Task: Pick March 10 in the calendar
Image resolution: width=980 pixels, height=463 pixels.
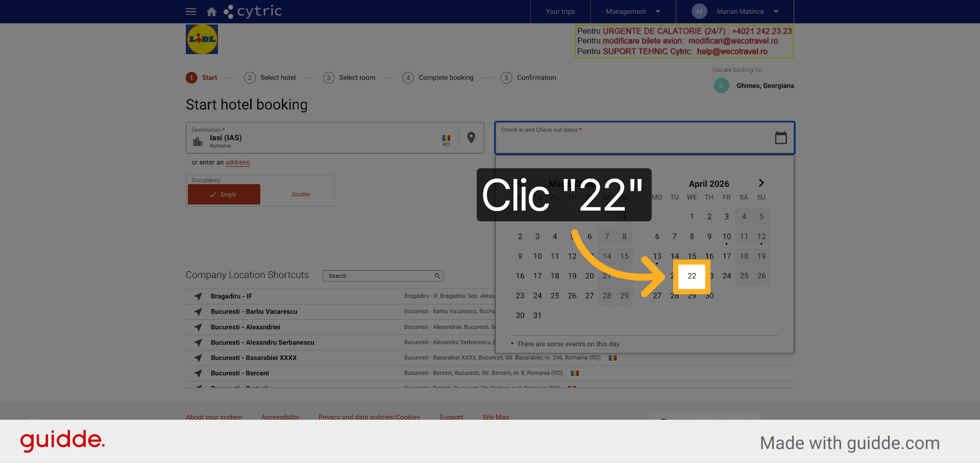Action: 537,256
